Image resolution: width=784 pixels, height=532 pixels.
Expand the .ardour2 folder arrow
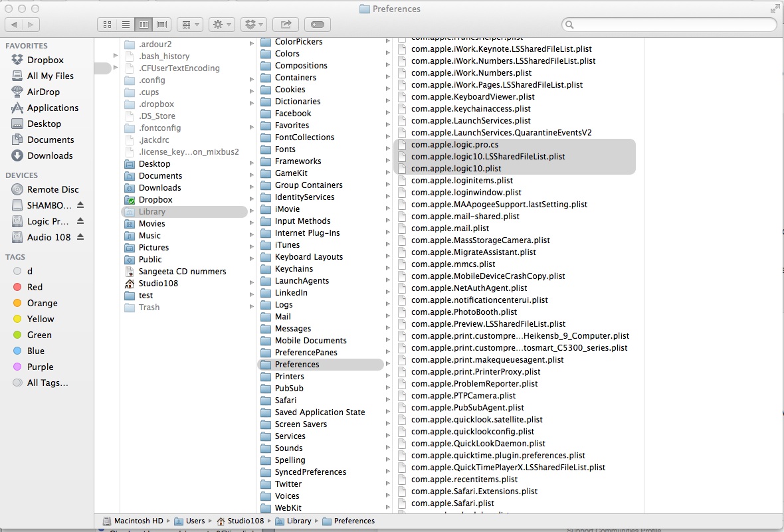coord(252,44)
